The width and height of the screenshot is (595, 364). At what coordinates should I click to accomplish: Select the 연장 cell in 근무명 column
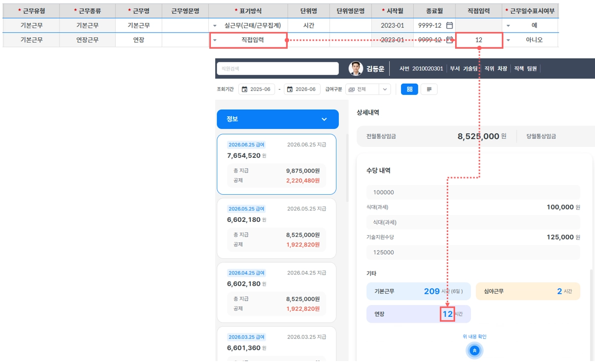(138, 40)
